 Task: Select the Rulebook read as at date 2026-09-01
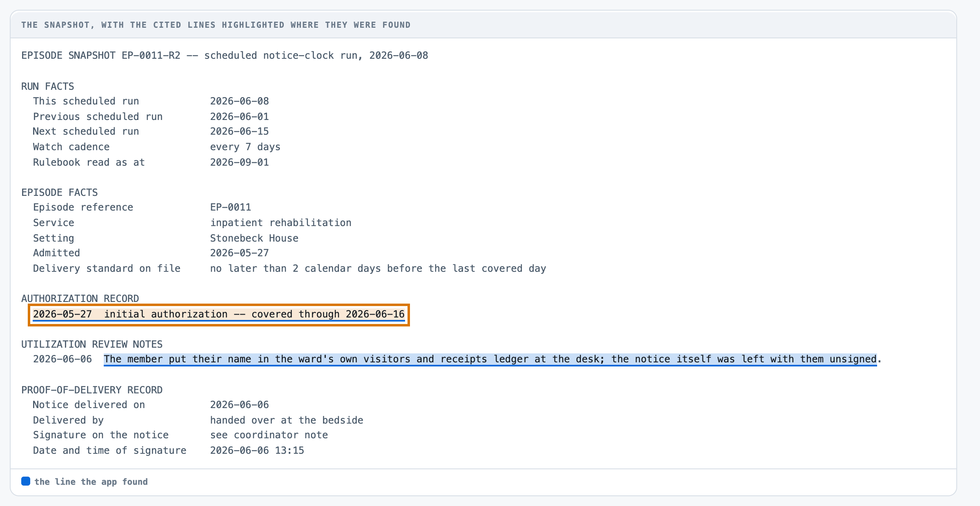pyautogui.click(x=240, y=162)
